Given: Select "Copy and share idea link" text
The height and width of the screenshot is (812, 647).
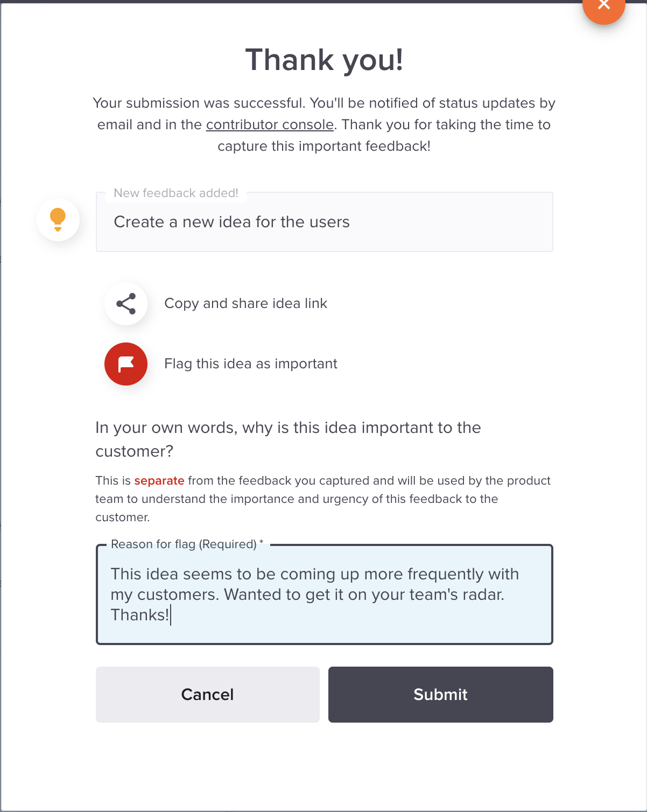Looking at the screenshot, I should click(245, 303).
